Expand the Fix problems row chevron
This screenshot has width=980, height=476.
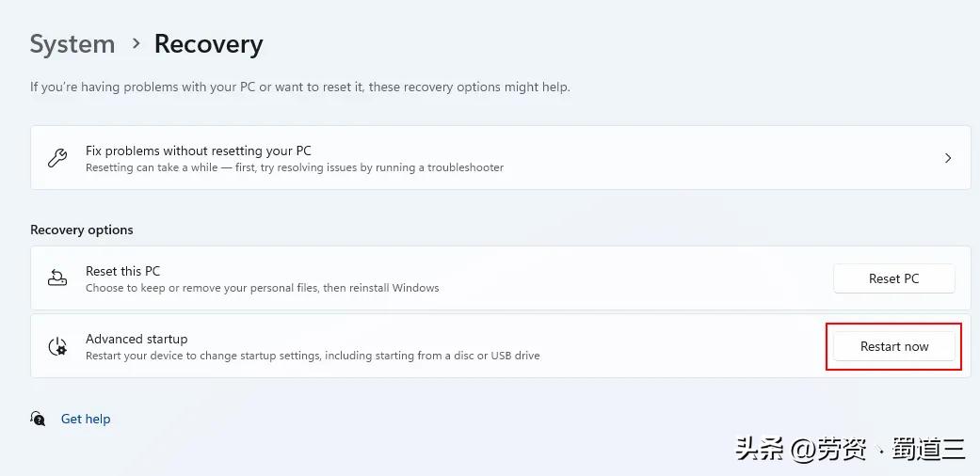click(948, 158)
